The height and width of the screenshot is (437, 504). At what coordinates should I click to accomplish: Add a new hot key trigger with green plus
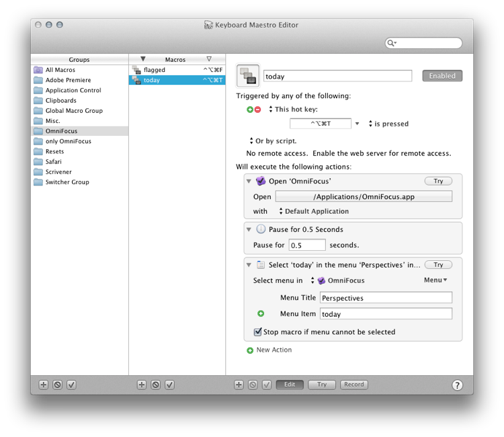pyautogui.click(x=250, y=110)
